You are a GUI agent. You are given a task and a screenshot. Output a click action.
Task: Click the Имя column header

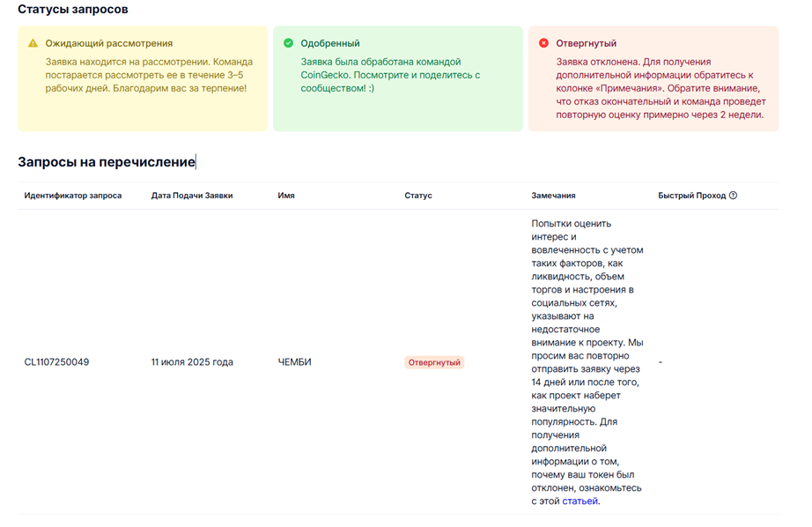click(x=286, y=196)
